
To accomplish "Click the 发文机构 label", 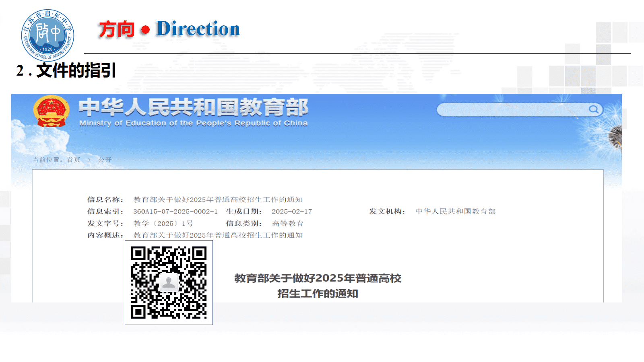I will point(387,212).
